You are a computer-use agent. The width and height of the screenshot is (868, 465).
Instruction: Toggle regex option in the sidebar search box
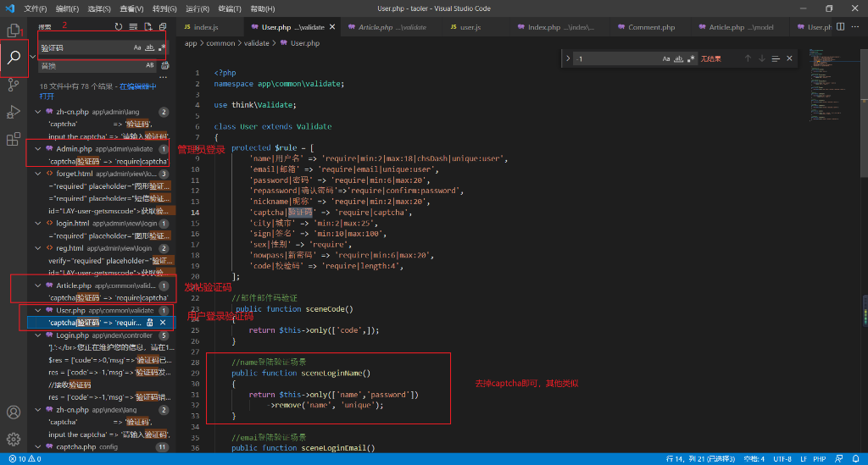162,48
